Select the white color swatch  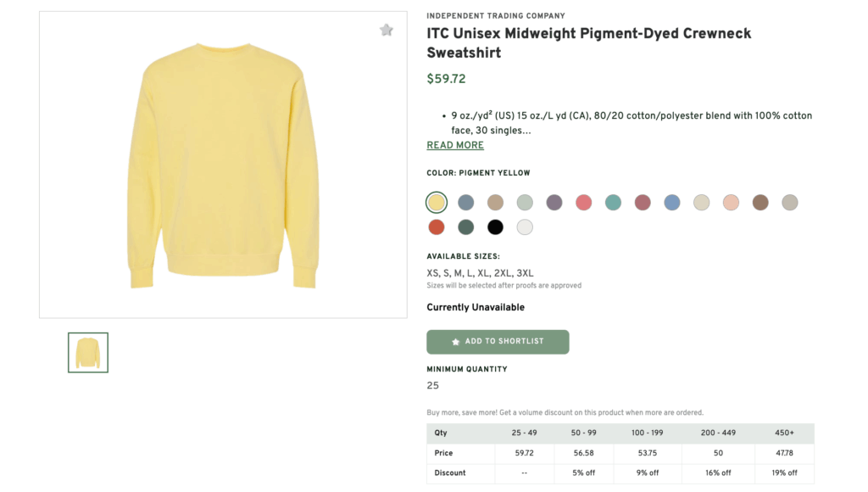coord(525,227)
